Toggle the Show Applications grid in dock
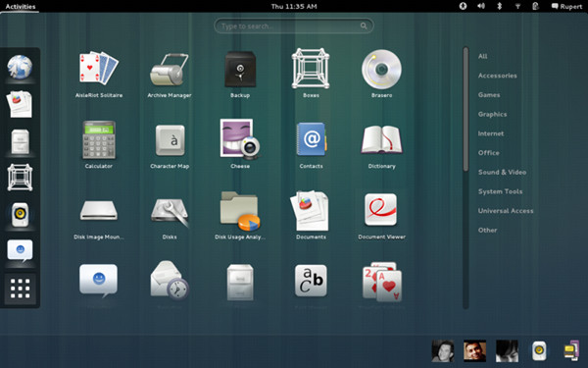Image resolution: width=588 pixels, height=368 pixels. [x=20, y=289]
